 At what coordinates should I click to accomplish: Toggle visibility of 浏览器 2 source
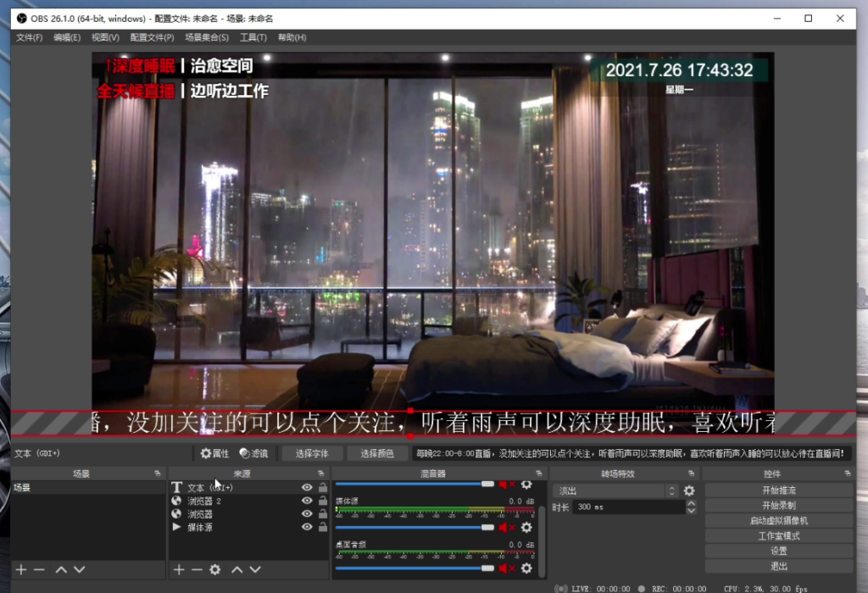(307, 502)
